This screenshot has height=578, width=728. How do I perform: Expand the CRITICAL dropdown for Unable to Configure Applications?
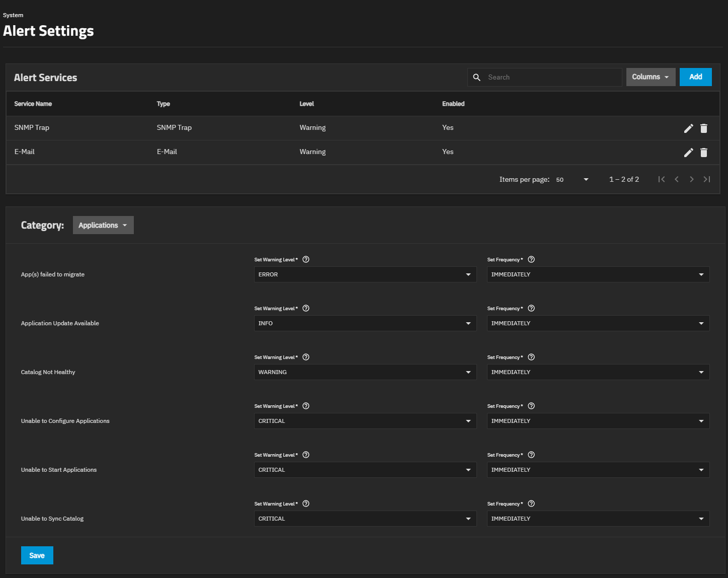click(x=365, y=421)
